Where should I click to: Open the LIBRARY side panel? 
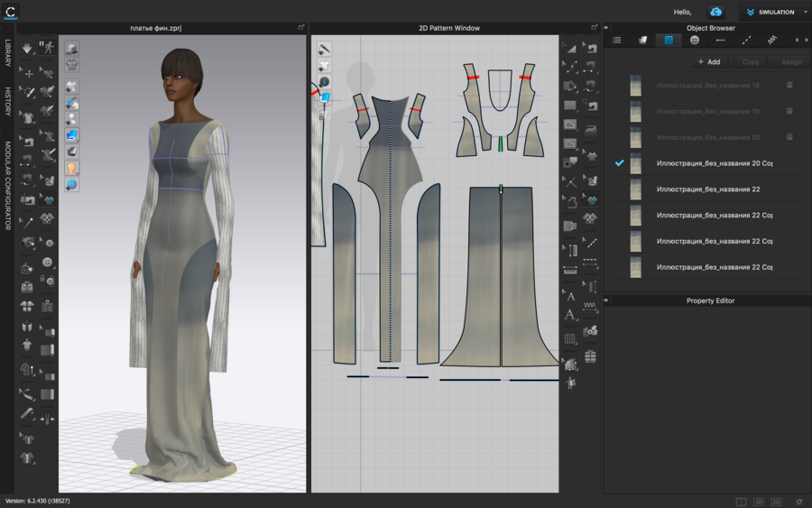[x=7, y=52]
